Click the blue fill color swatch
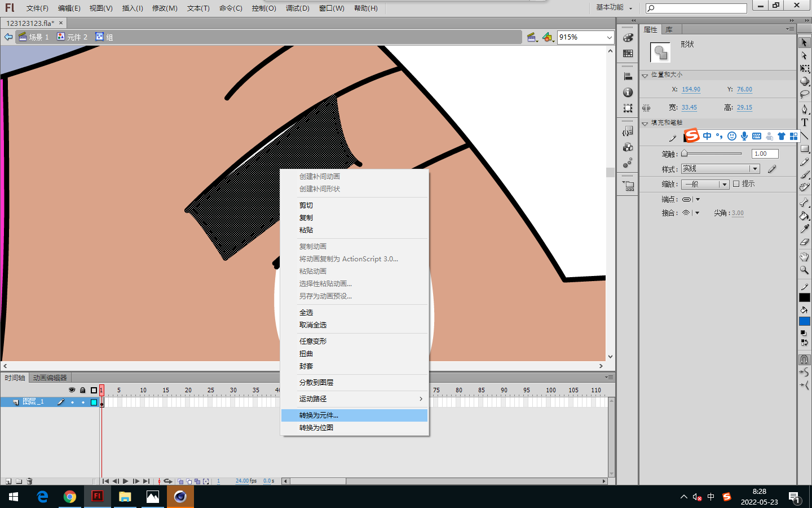Screen dimensions: 812x508 [805, 321]
